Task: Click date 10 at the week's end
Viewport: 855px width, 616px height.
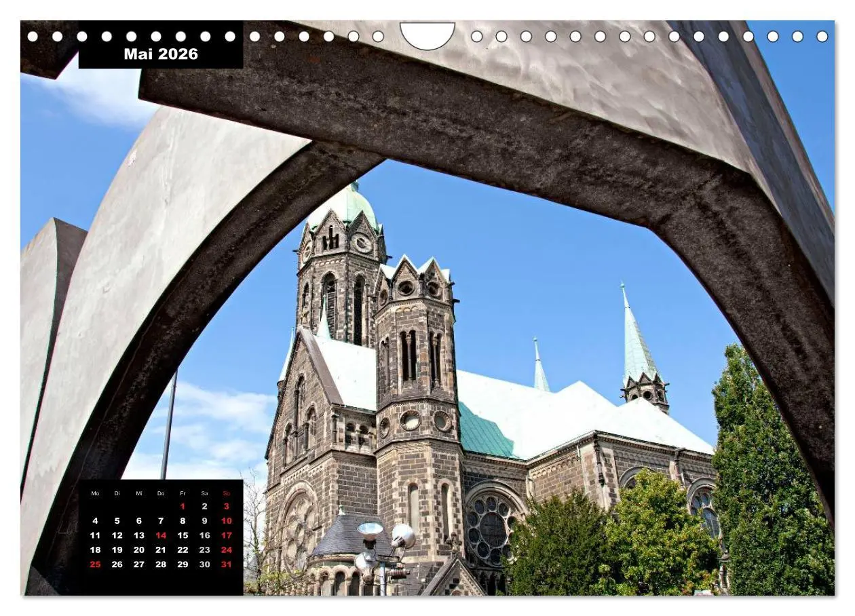Action: pyautogui.click(x=227, y=520)
